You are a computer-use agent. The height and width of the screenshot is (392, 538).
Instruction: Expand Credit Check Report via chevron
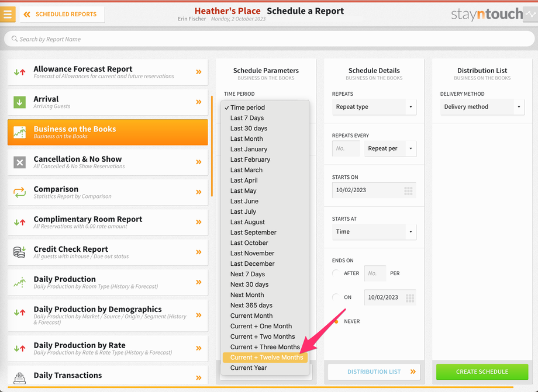(199, 252)
